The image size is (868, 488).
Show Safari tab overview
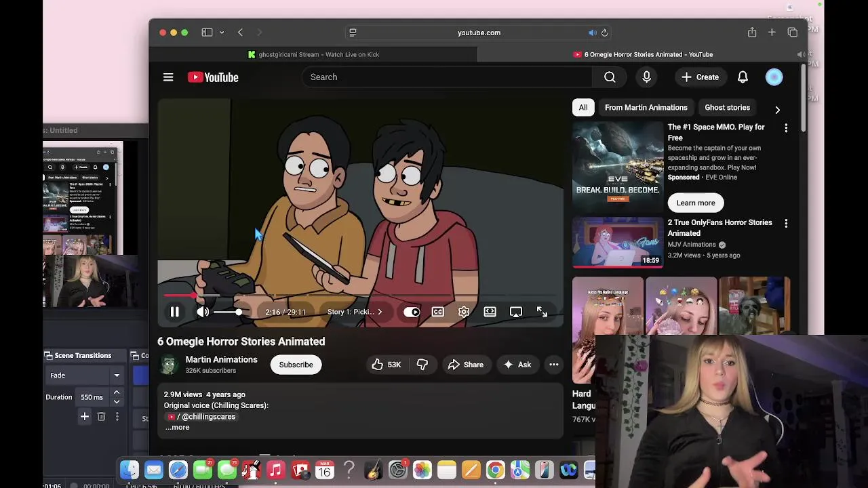tap(793, 33)
